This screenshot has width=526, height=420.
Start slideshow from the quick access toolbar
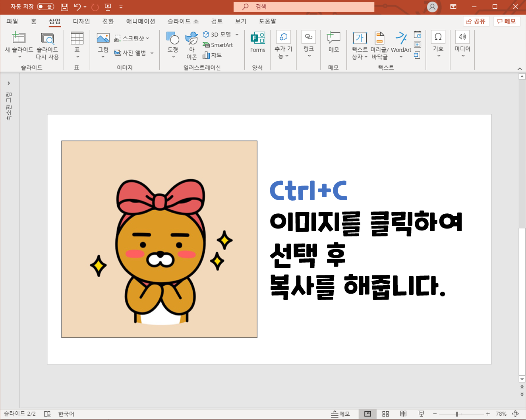point(108,7)
